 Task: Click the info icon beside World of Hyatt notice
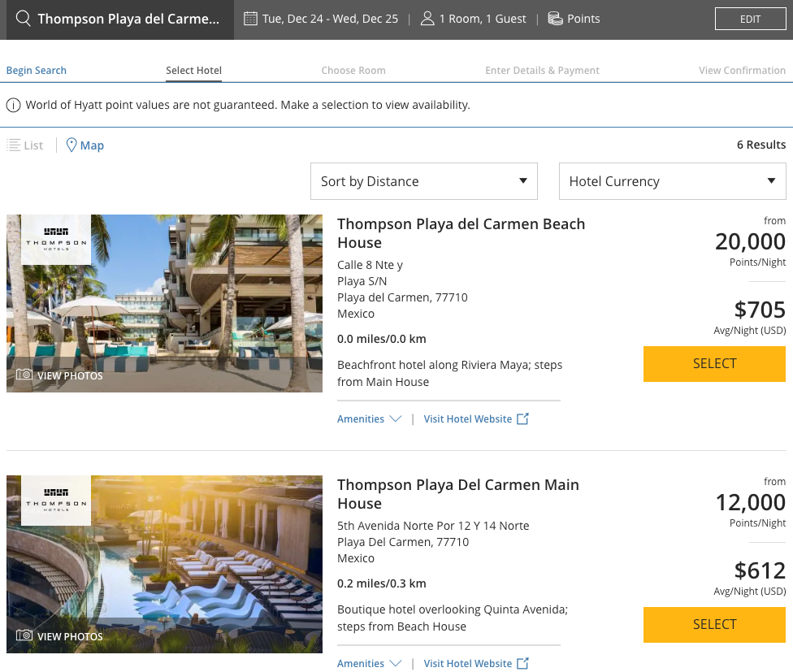pyautogui.click(x=14, y=105)
